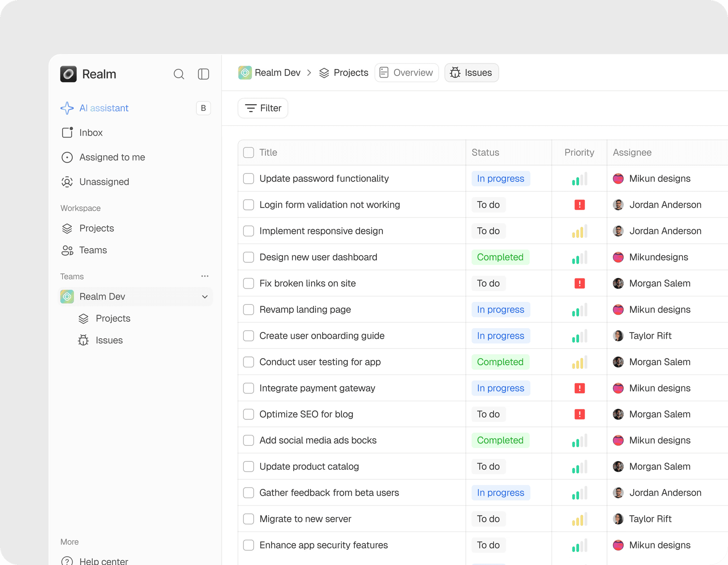The height and width of the screenshot is (565, 728).
Task: Select the Fix broken links on site checkbox
Action: pyautogui.click(x=248, y=283)
